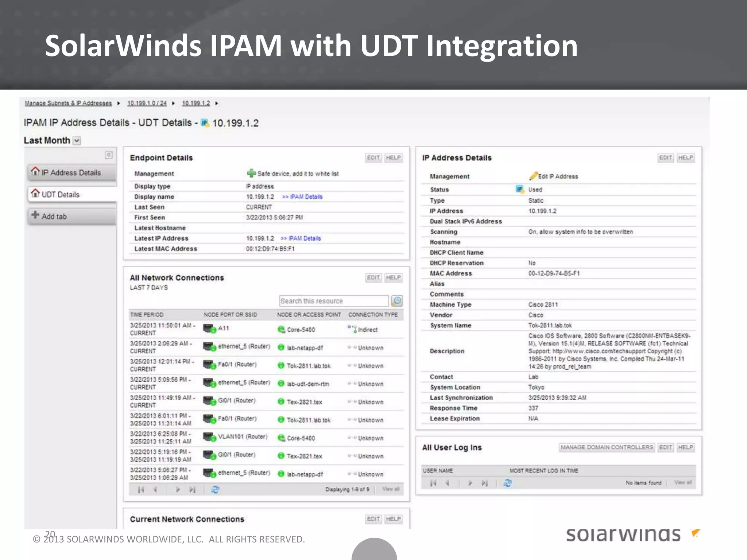Edit the Current Network Connections resource
Image resolution: width=747 pixels, height=560 pixels.
point(373,519)
